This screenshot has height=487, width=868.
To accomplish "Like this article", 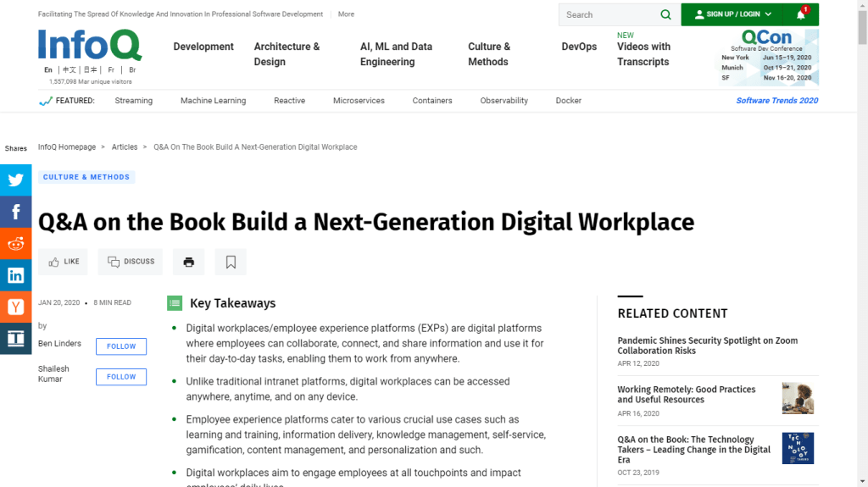I will [x=63, y=262].
